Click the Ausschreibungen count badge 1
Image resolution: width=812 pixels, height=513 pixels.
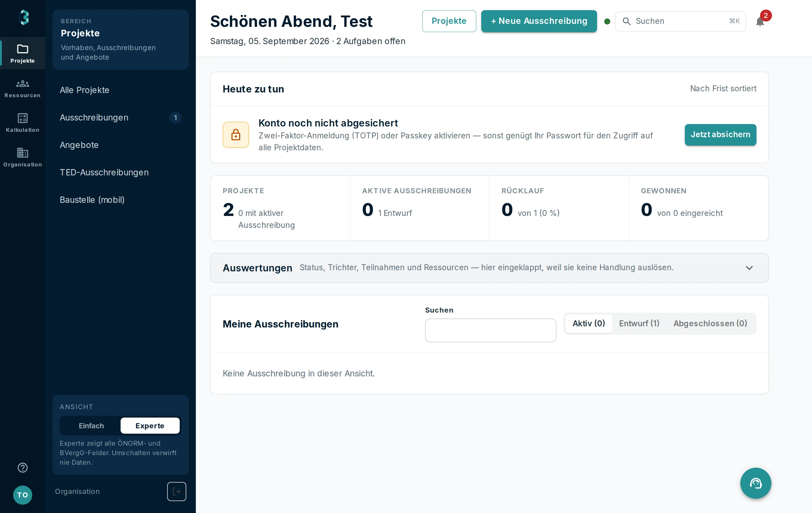tap(175, 118)
